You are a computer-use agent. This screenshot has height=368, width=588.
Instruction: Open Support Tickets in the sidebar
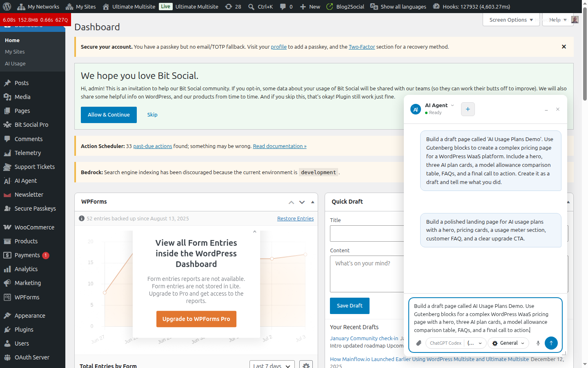tap(33, 167)
